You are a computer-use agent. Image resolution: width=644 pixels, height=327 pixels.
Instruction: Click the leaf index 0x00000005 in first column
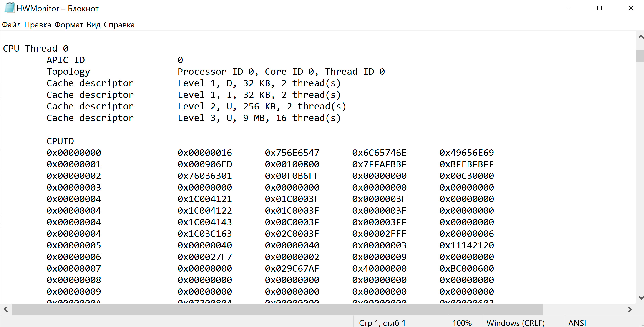[74, 245]
